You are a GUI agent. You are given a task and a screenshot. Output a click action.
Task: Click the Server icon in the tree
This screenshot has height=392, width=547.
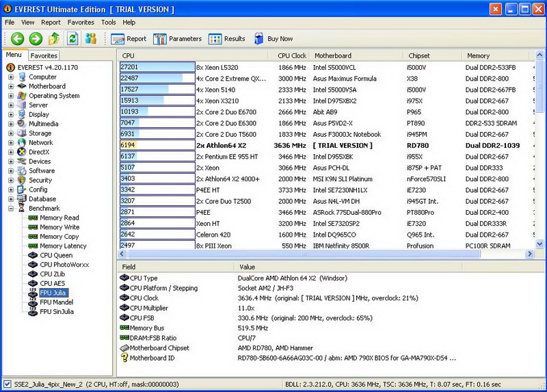(22, 105)
